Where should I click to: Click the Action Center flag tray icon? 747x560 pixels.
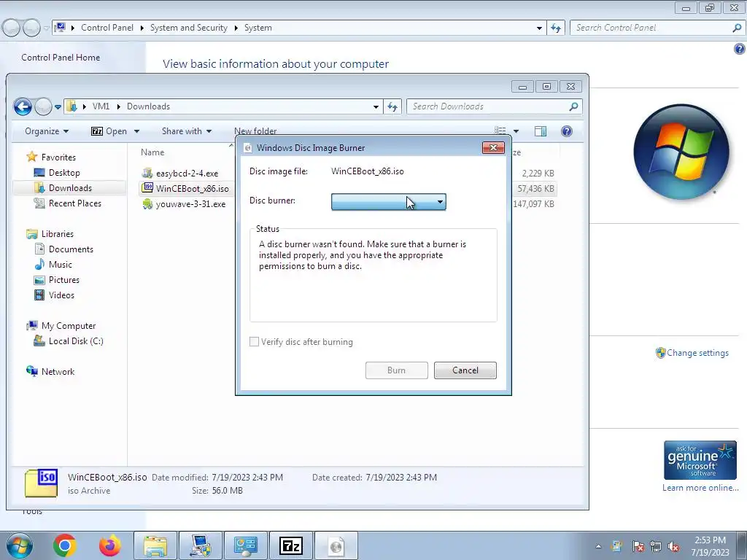[x=638, y=546]
